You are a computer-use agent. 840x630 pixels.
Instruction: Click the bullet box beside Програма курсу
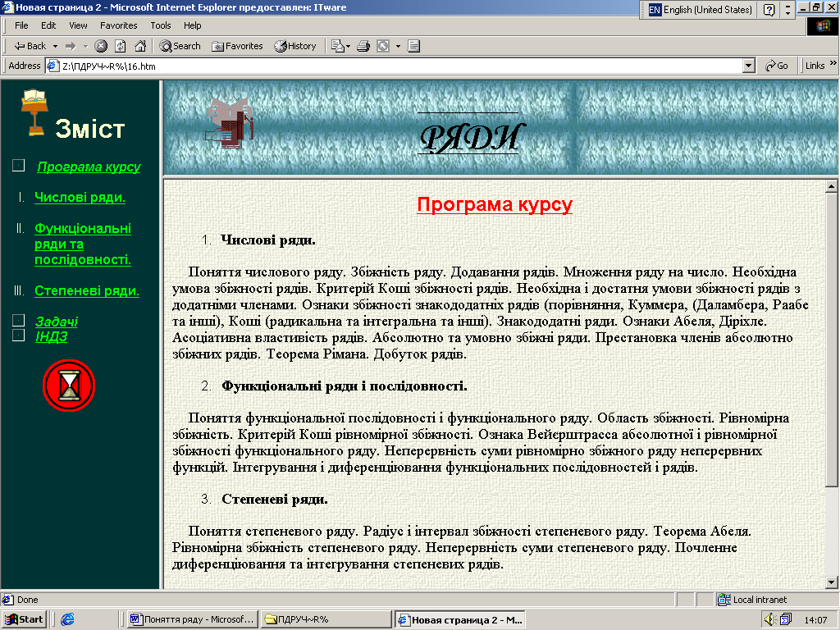[x=18, y=166]
